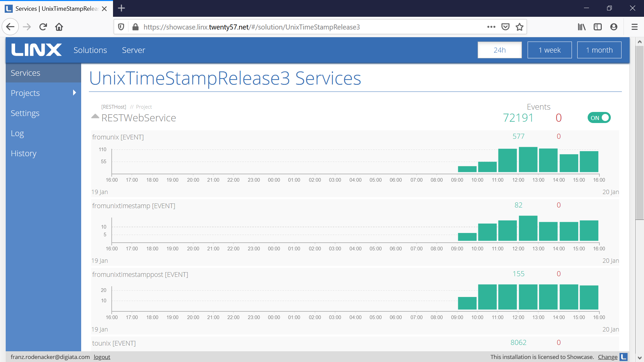
Task: Click the LINX logo in header
Action: pos(36,50)
